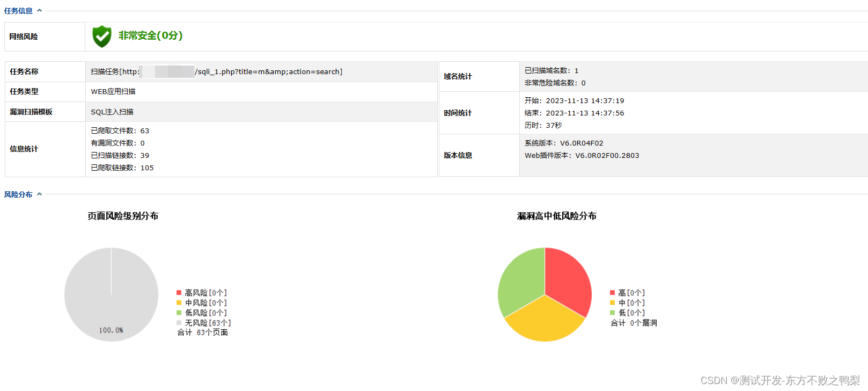Open the 风险分布 section heading
868x391 pixels.
(18, 194)
